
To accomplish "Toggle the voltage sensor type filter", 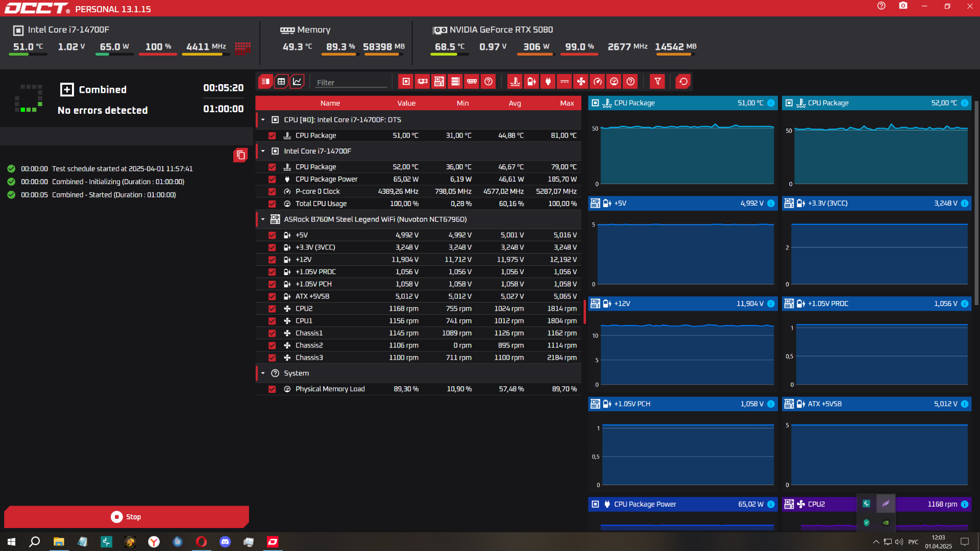I will pyautogui.click(x=531, y=82).
